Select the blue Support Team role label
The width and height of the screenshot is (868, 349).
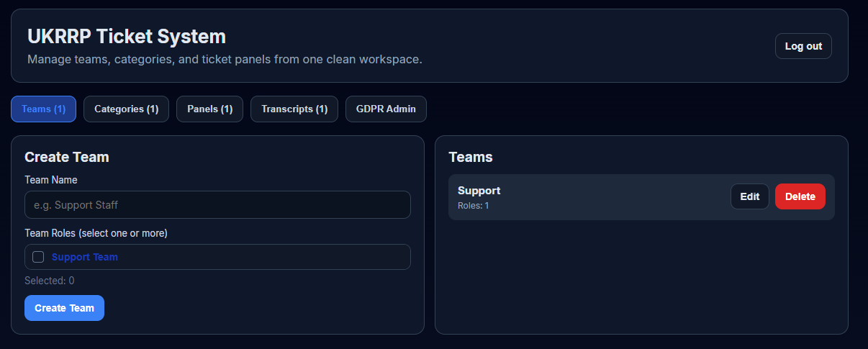click(x=85, y=257)
